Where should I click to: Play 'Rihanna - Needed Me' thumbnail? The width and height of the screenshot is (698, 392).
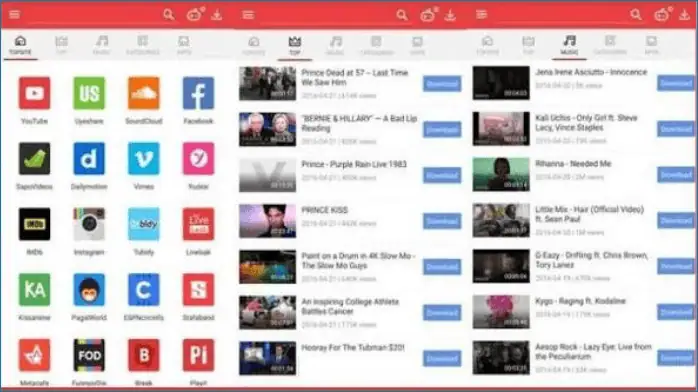tap(501, 174)
